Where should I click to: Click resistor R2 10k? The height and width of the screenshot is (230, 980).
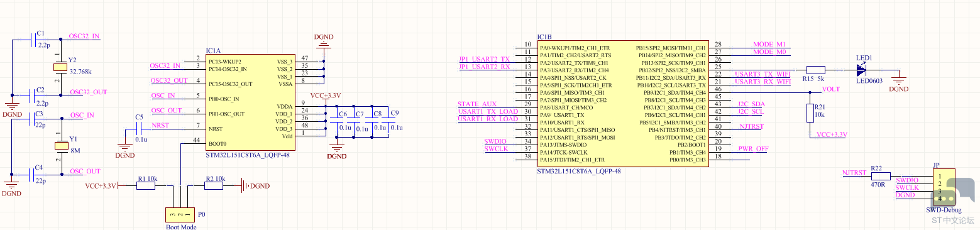214,186
